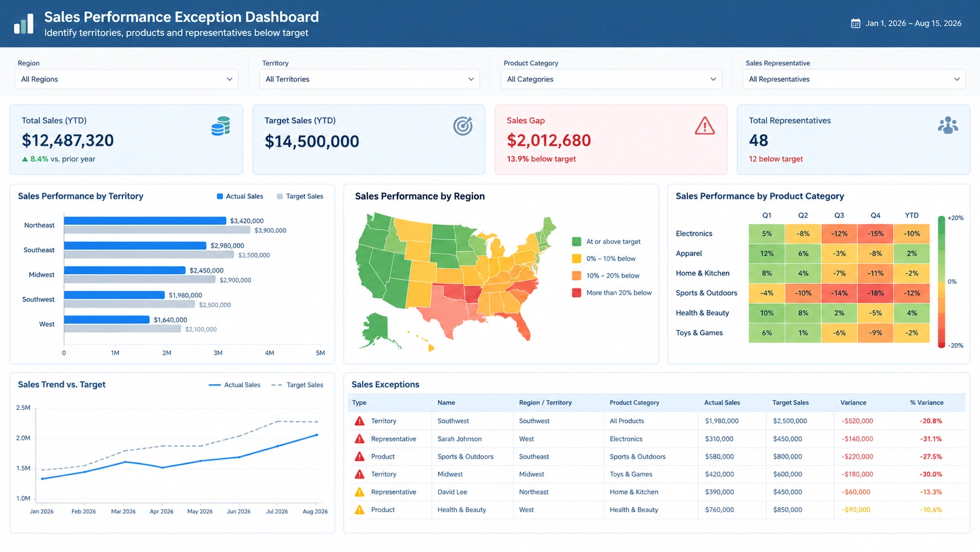This screenshot has width=980, height=552.
Task: Click the bullseye icon on Target Sales card
Action: (462, 126)
